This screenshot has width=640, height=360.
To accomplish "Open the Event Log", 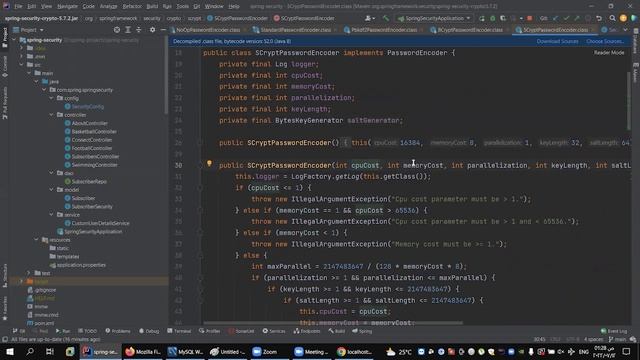I will click(x=614, y=331).
